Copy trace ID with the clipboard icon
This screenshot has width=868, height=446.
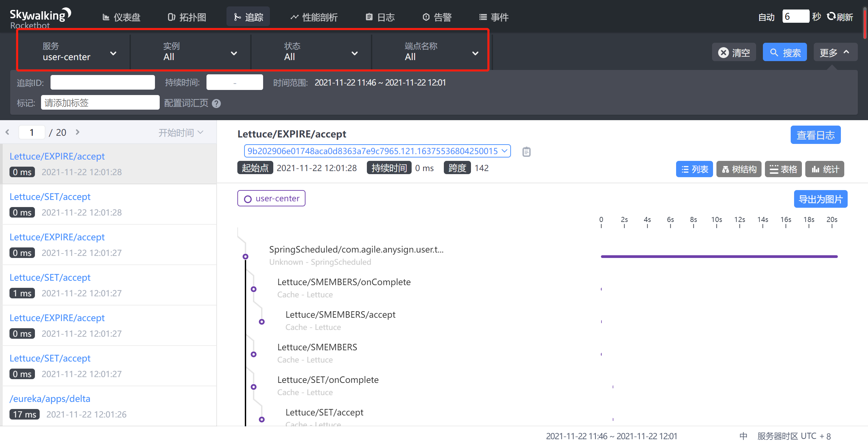[x=526, y=152]
